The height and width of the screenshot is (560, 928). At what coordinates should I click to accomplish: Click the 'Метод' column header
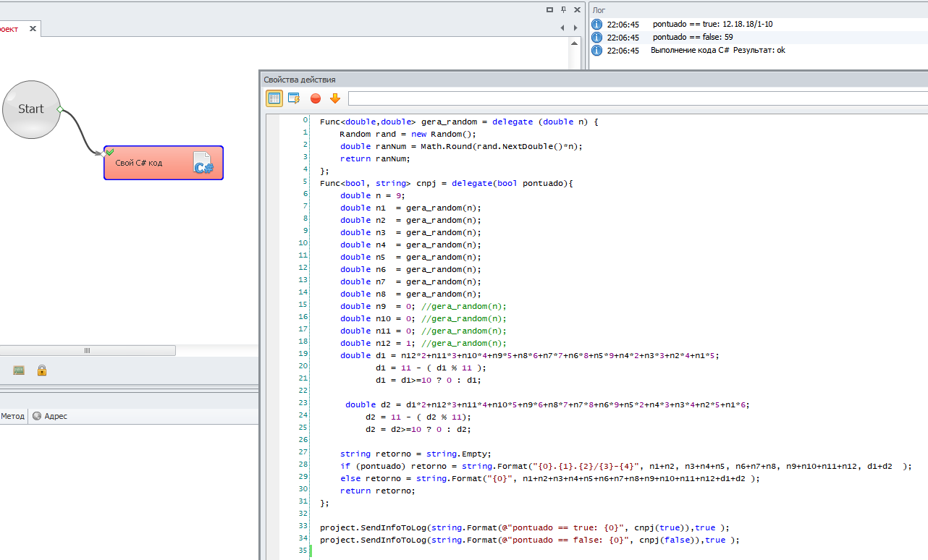(12, 416)
